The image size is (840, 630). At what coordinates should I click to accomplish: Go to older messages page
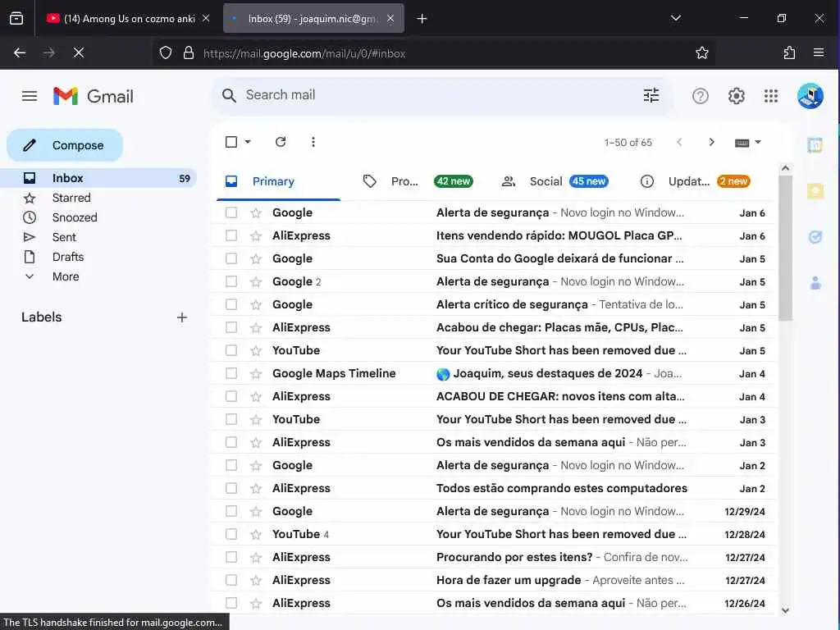(x=711, y=142)
